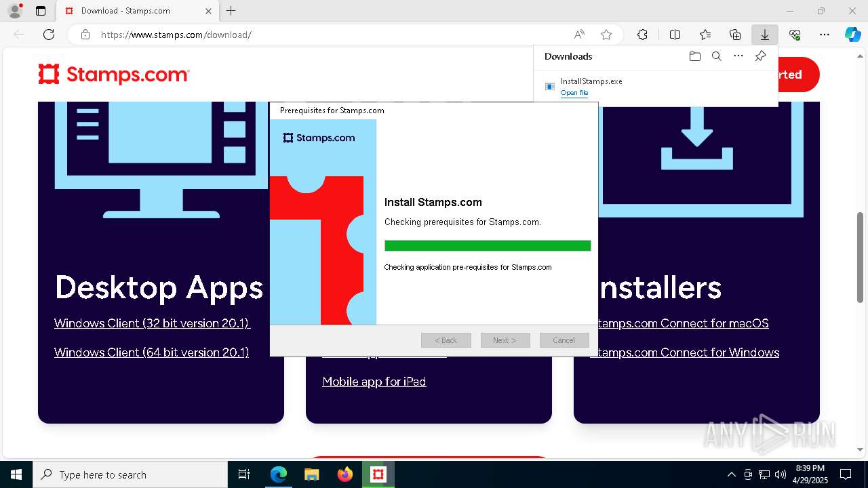Viewport: 868px width, 488px height.
Task: Show hidden system tray icons
Action: tap(731, 474)
